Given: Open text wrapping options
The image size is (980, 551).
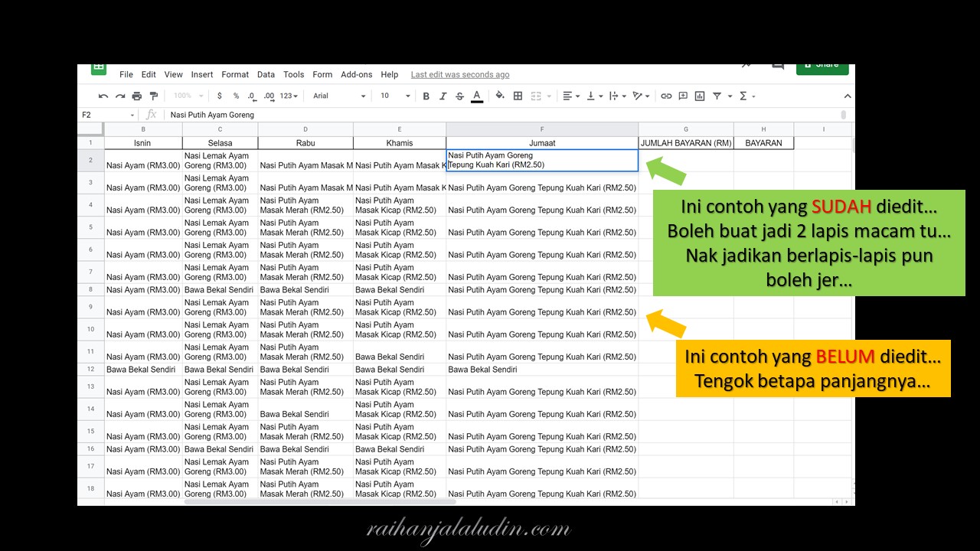Looking at the screenshot, I should point(617,96).
